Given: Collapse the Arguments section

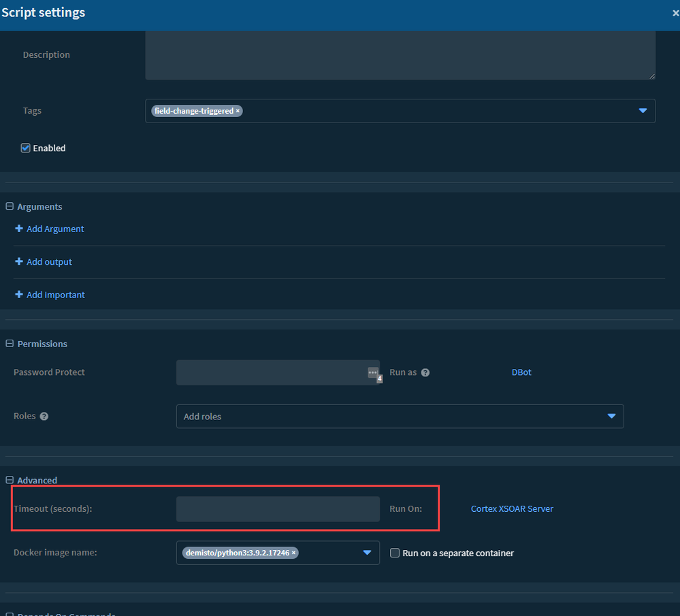Looking at the screenshot, I should click(x=10, y=207).
